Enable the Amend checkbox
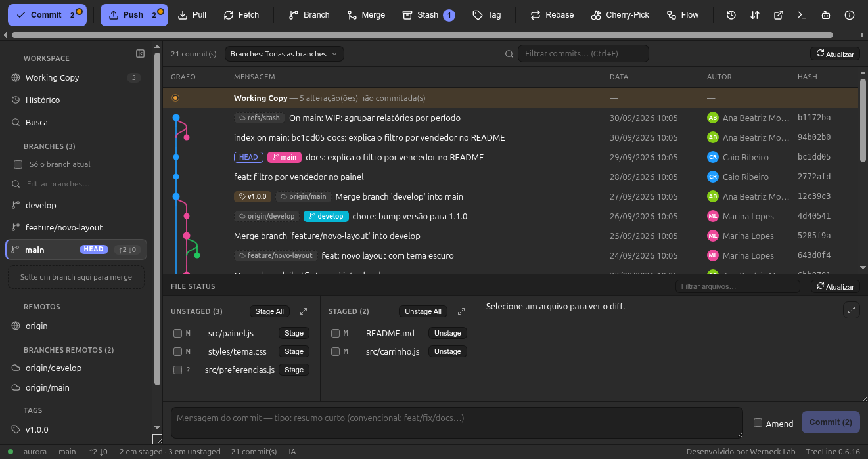868x459 pixels. coord(758,423)
